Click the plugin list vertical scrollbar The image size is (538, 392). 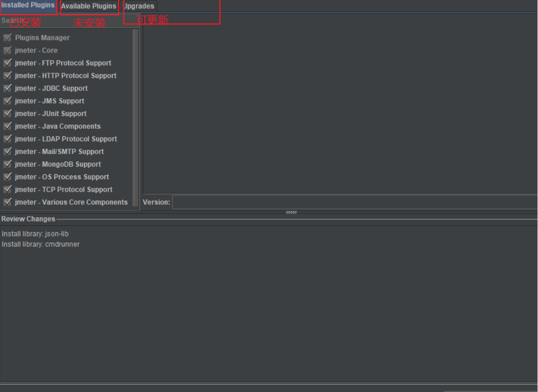tap(135, 118)
